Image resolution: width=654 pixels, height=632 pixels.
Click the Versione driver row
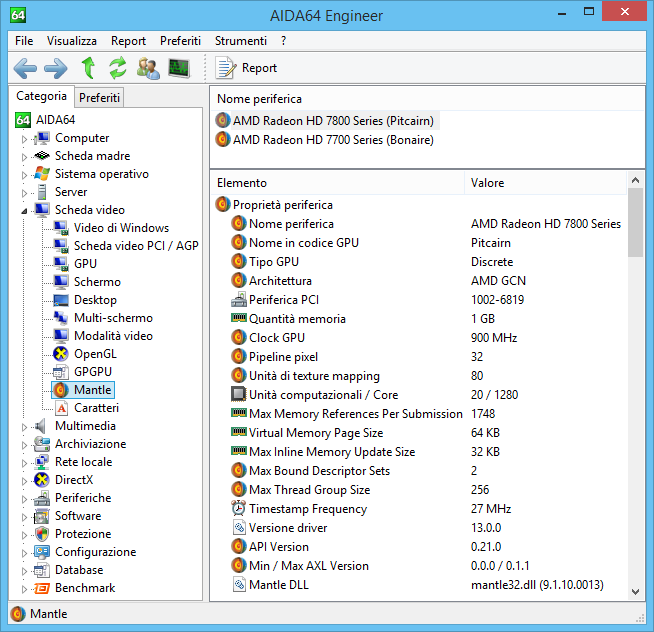coord(417,528)
